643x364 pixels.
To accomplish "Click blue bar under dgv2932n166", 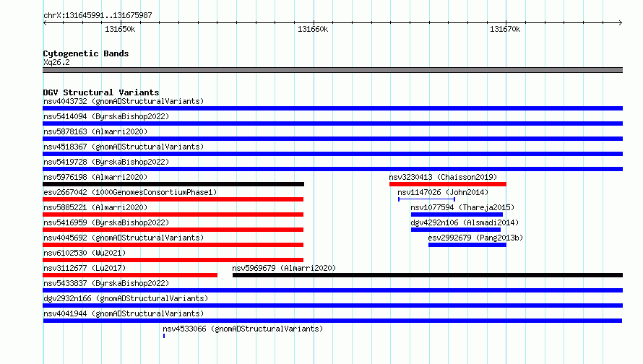I will pos(332,305).
